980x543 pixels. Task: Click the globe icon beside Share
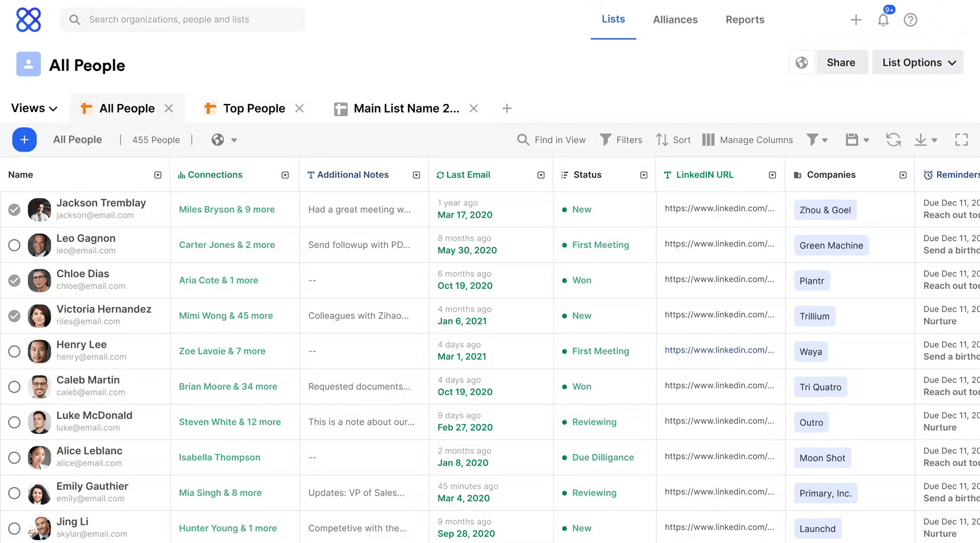[802, 63]
